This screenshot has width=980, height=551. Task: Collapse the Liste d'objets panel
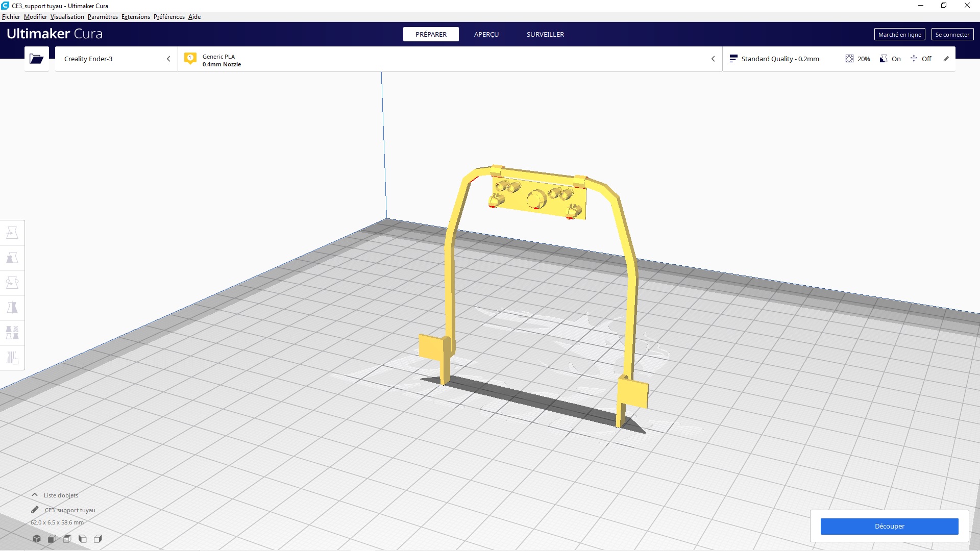(x=35, y=495)
